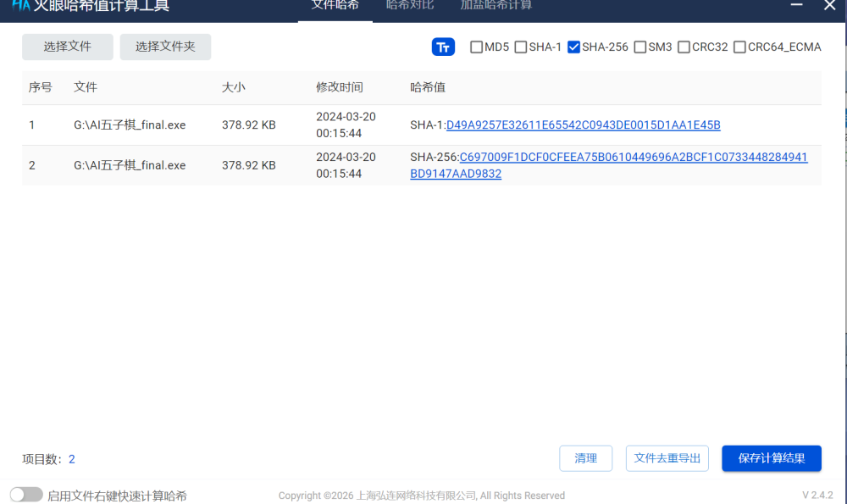Click the 选择文件夹 button
The image size is (847, 504).
(x=165, y=47)
